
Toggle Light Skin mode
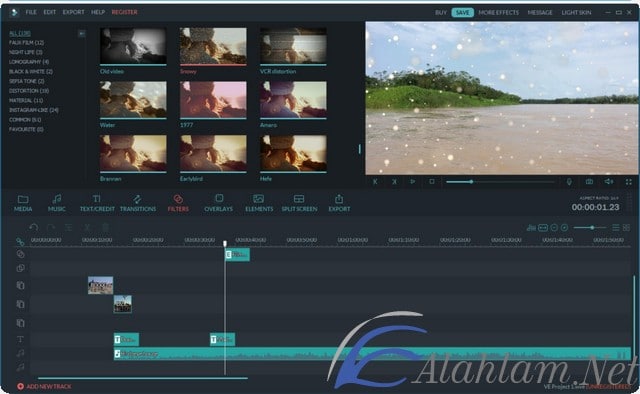click(x=576, y=13)
